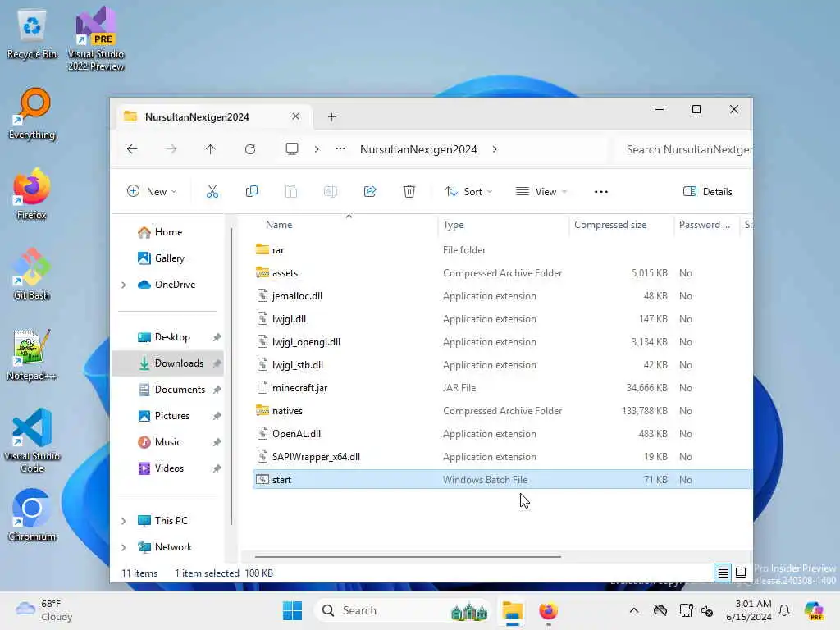Select the rar folder row

pos(502,250)
